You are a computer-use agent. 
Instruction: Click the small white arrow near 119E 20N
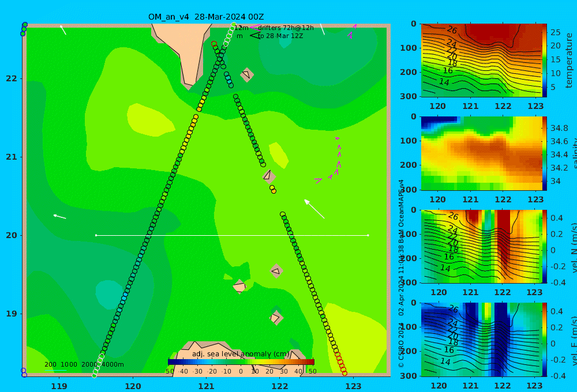click(59, 216)
